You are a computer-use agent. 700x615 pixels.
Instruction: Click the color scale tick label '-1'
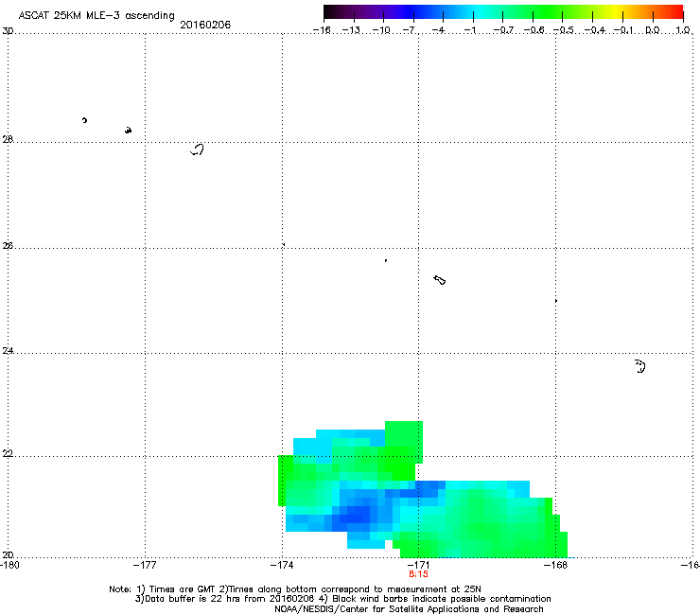(x=469, y=30)
